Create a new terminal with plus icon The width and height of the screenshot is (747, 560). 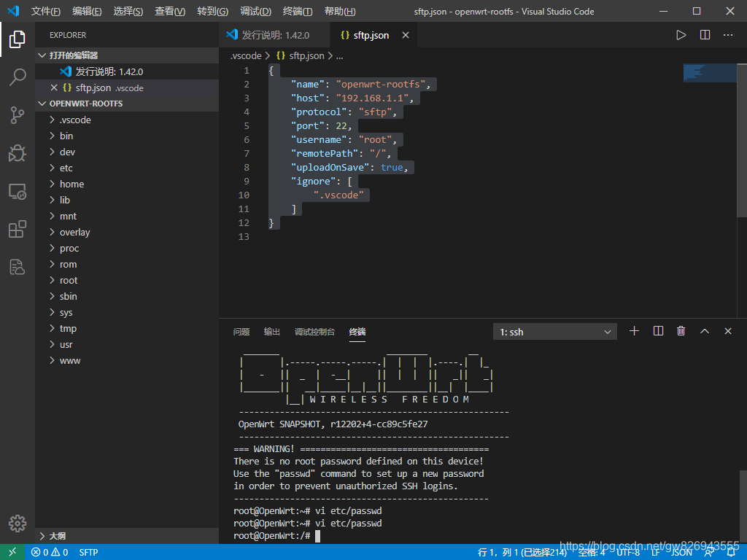(634, 331)
